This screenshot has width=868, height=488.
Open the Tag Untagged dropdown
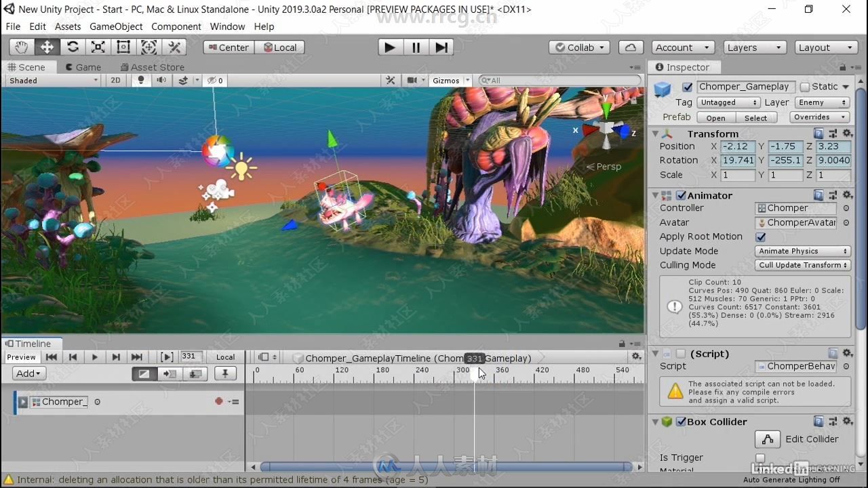(728, 102)
